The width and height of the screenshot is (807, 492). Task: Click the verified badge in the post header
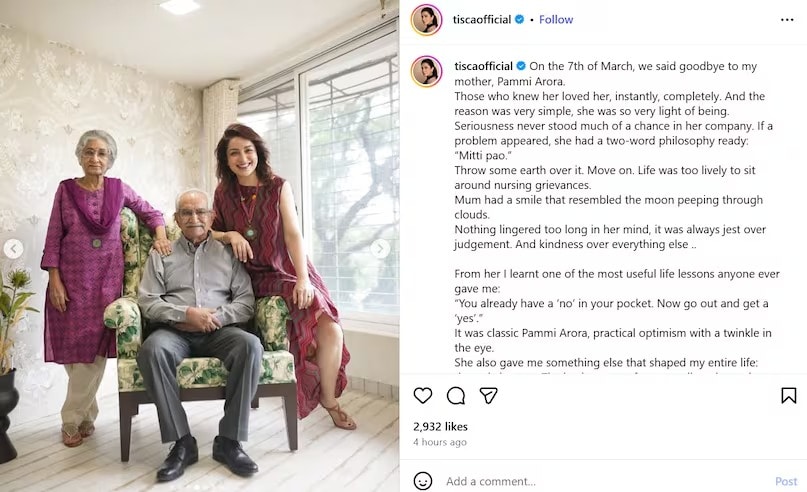tap(520, 19)
